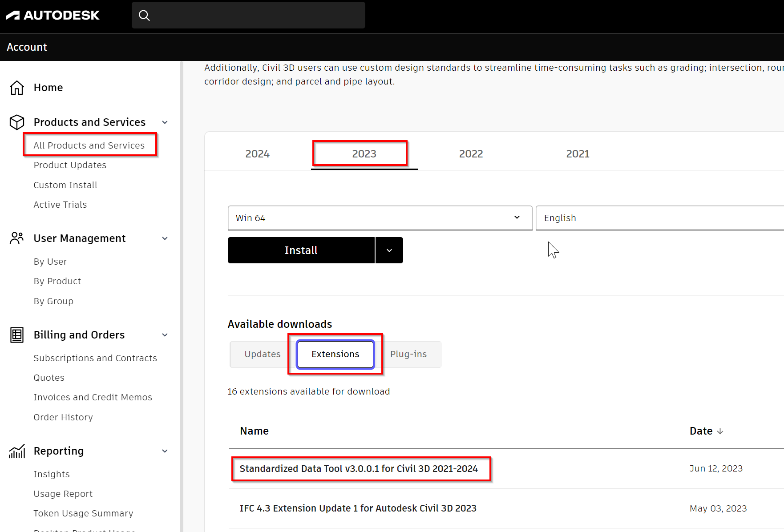
Task: Switch to the 2022 tab
Action: pyautogui.click(x=471, y=153)
